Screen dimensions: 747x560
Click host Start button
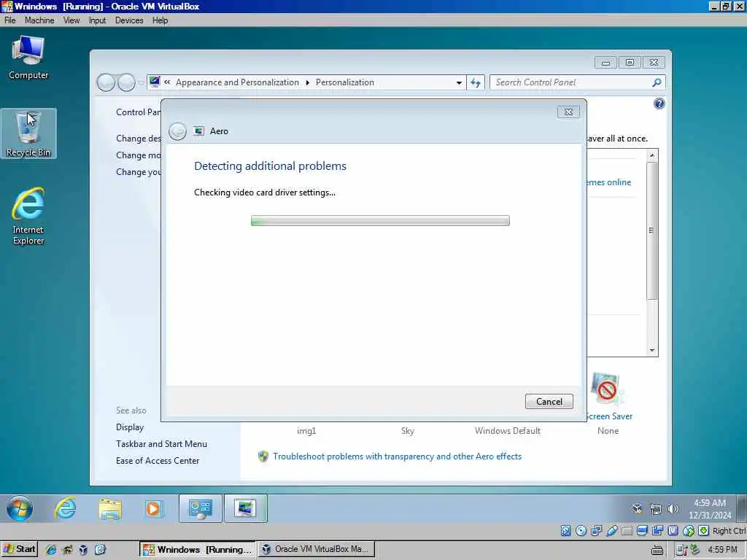(19, 549)
